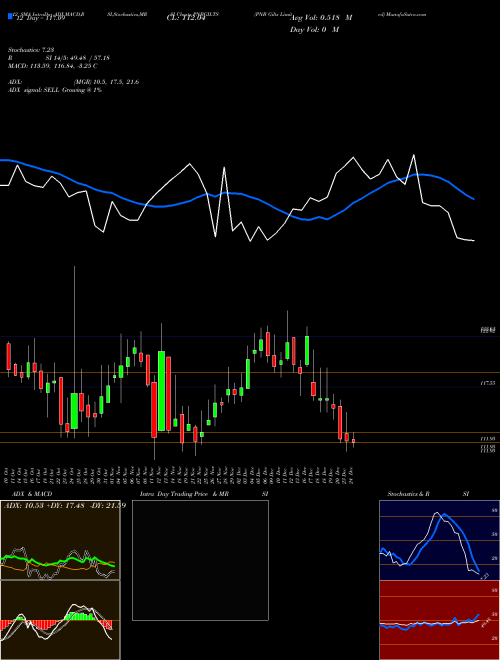Image resolution: width=500 pixels, height=660 pixels.
Task: Click the 'Avg Vol: 0.518 M' text
Action: (321, 18)
